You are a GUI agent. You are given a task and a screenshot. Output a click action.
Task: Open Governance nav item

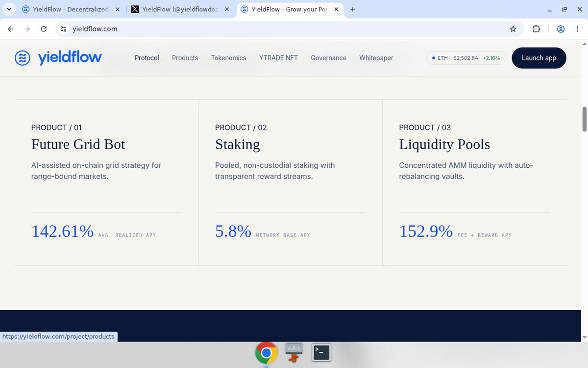pyautogui.click(x=328, y=58)
